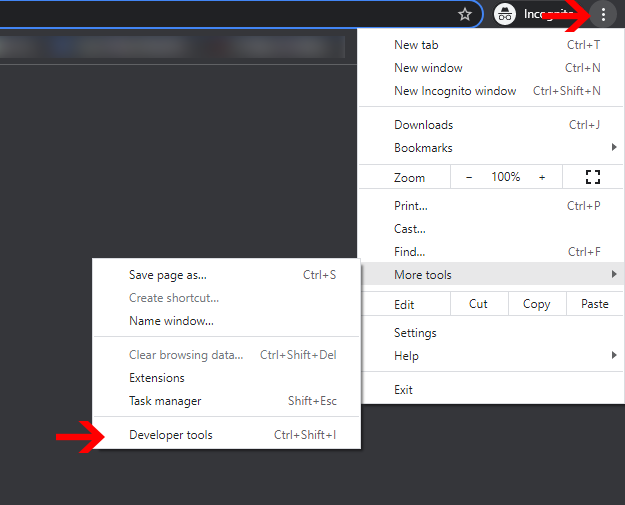Open Extensions from submenu

[x=157, y=378]
